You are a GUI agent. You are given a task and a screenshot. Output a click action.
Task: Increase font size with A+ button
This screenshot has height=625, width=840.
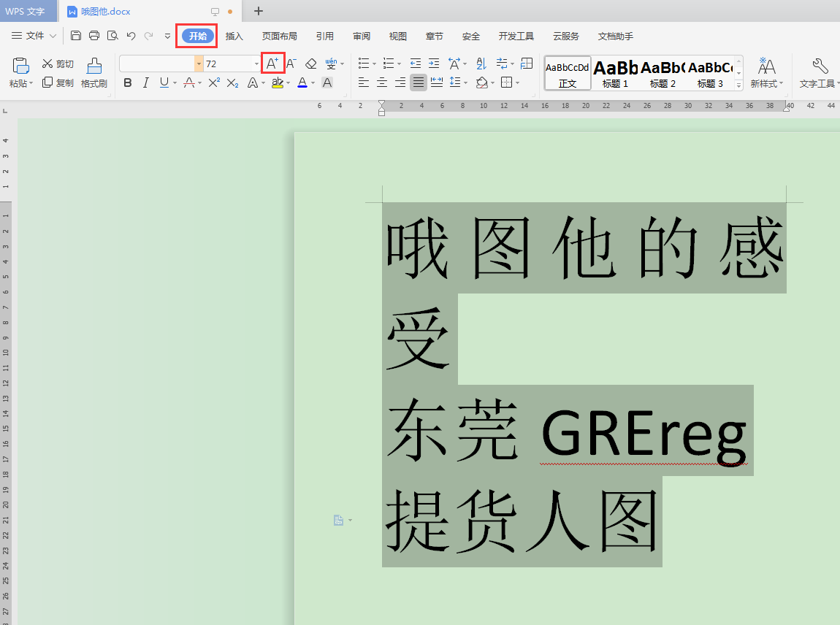(272, 64)
